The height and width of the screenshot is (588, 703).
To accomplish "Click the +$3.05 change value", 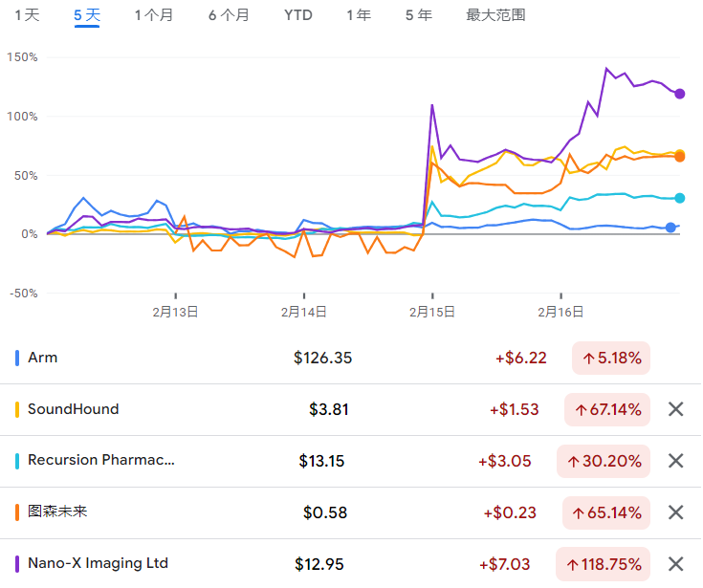I will 505,461.
